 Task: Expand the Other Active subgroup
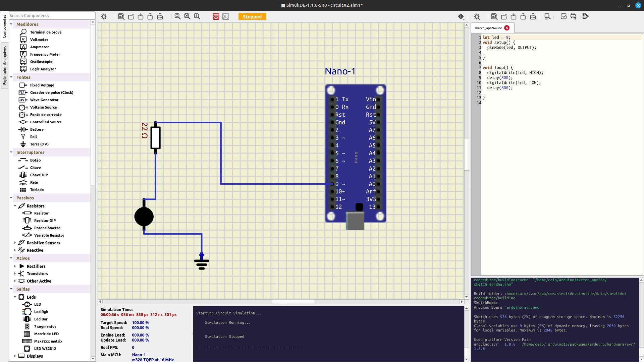pos(15,281)
